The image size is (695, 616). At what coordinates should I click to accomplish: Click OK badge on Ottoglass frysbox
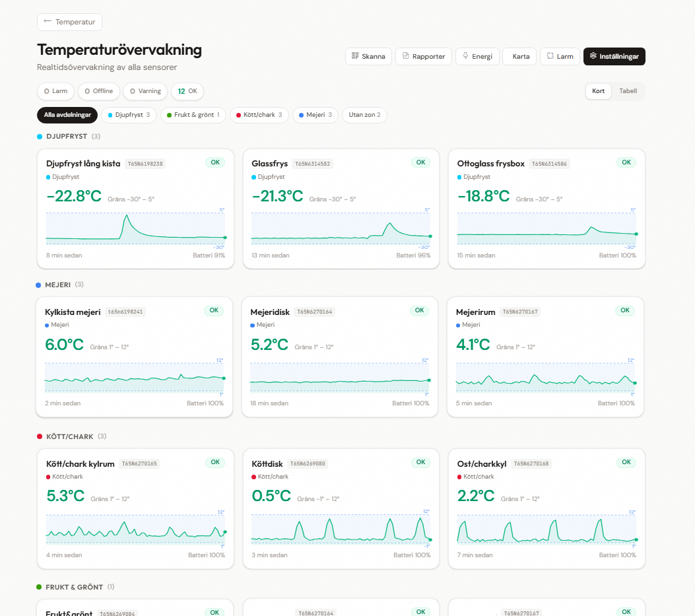pyautogui.click(x=626, y=162)
